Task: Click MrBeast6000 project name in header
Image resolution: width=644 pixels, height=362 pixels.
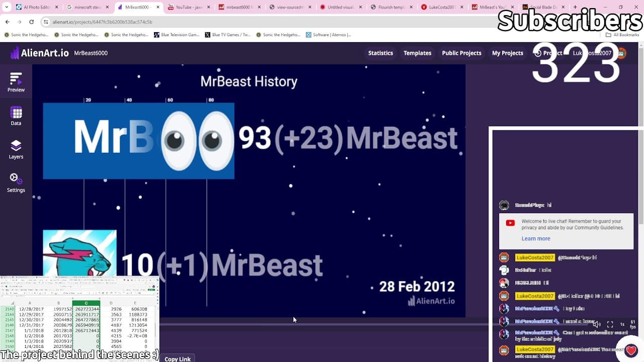Action: click(91, 53)
